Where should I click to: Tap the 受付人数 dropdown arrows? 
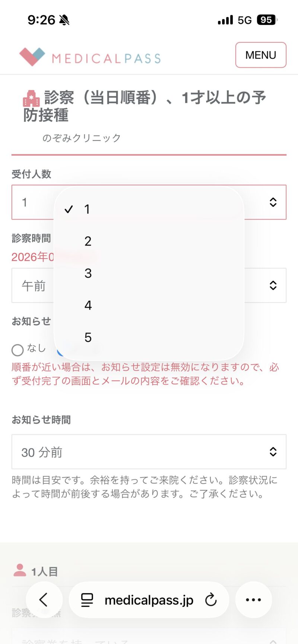273,202
